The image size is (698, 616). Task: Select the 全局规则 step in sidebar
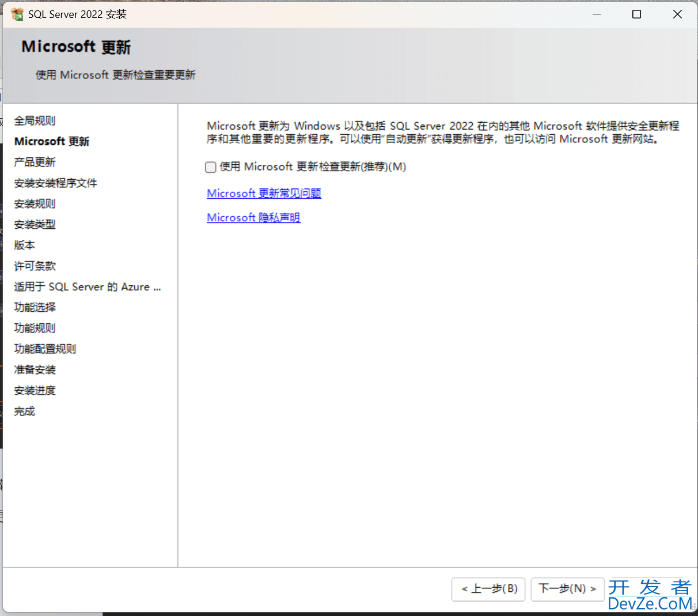point(35,120)
